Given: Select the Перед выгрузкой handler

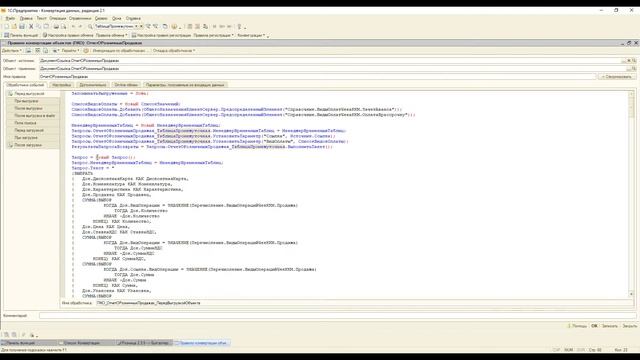Looking at the screenshot, I should tap(33, 94).
